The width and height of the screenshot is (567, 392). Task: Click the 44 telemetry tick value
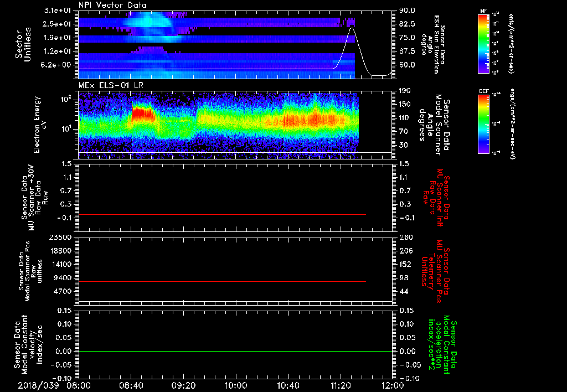[404, 291]
